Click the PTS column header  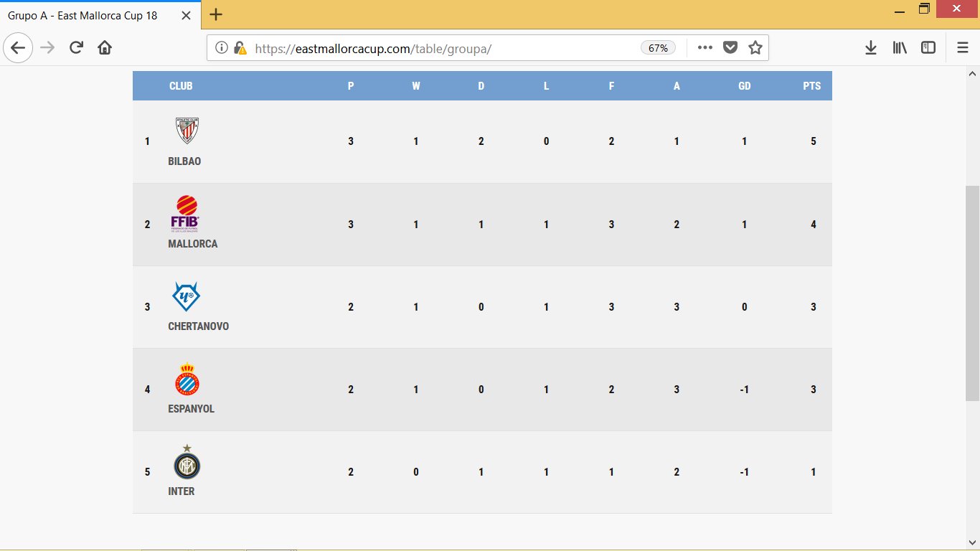pos(812,86)
